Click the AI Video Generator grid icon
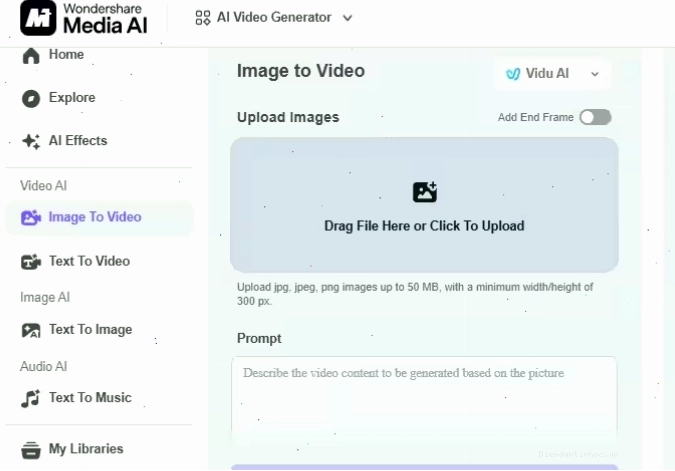The height and width of the screenshot is (471, 675). [203, 18]
